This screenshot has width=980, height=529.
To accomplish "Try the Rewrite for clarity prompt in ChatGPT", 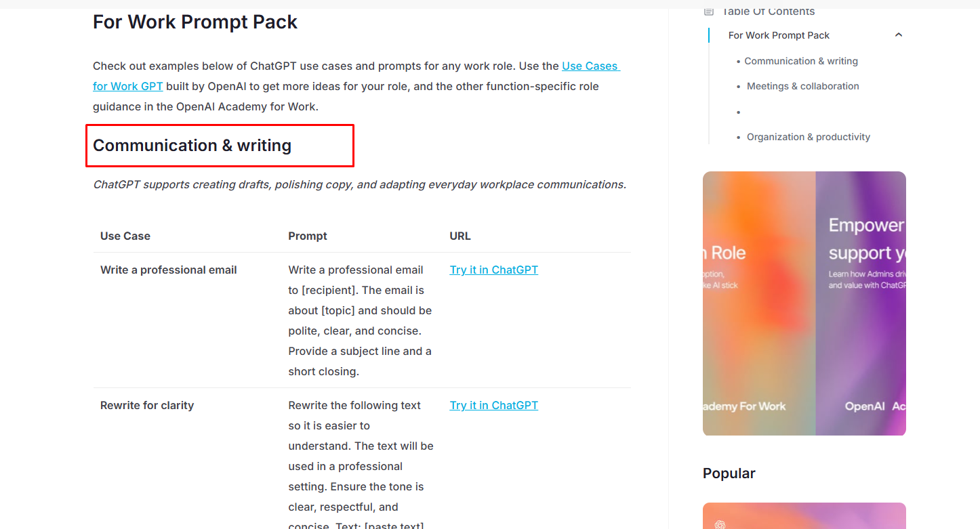I will (x=493, y=405).
